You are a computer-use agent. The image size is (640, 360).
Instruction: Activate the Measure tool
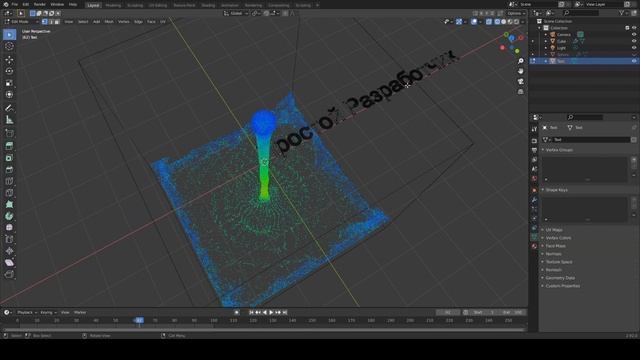tap(9, 120)
